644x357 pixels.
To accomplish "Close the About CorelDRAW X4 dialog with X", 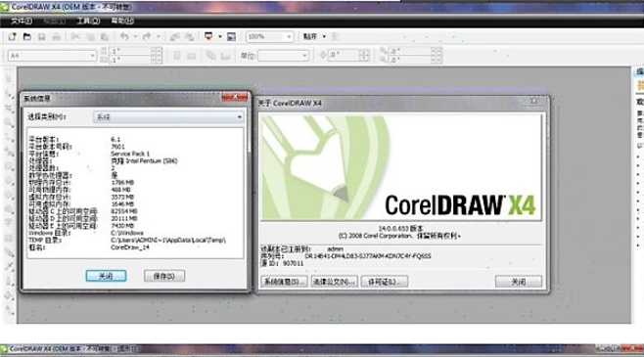I will tap(533, 101).
